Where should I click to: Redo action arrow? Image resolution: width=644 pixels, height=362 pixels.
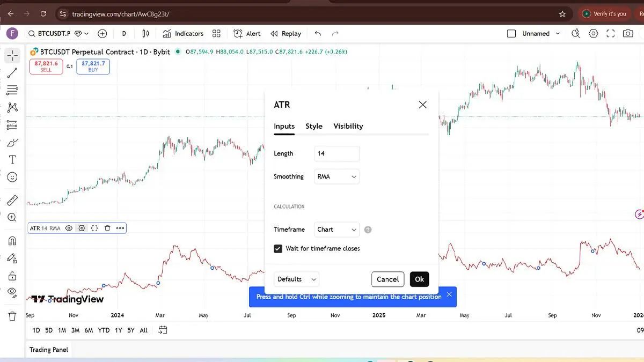pos(335,33)
